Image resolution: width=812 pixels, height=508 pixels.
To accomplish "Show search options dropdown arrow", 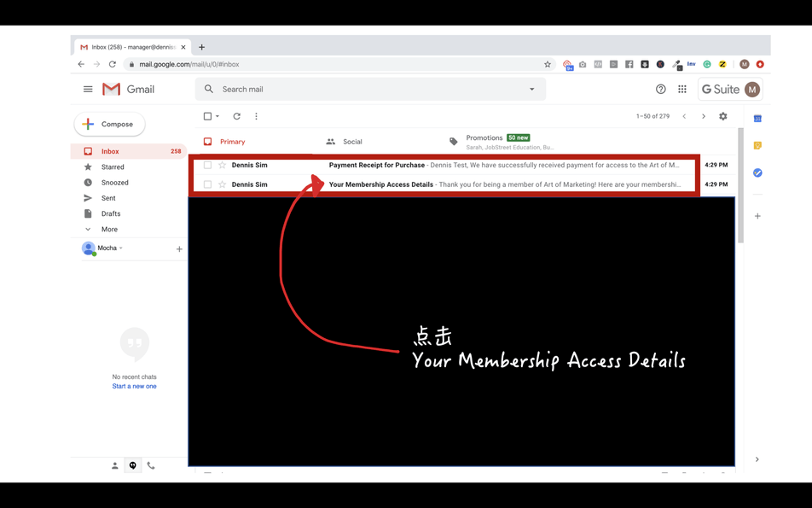I will [x=532, y=89].
